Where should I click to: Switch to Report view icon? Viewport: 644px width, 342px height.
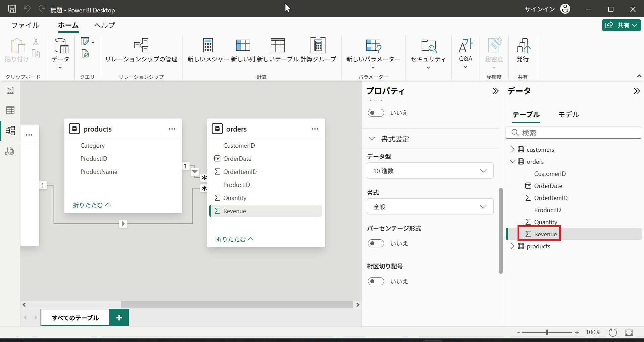[10, 90]
